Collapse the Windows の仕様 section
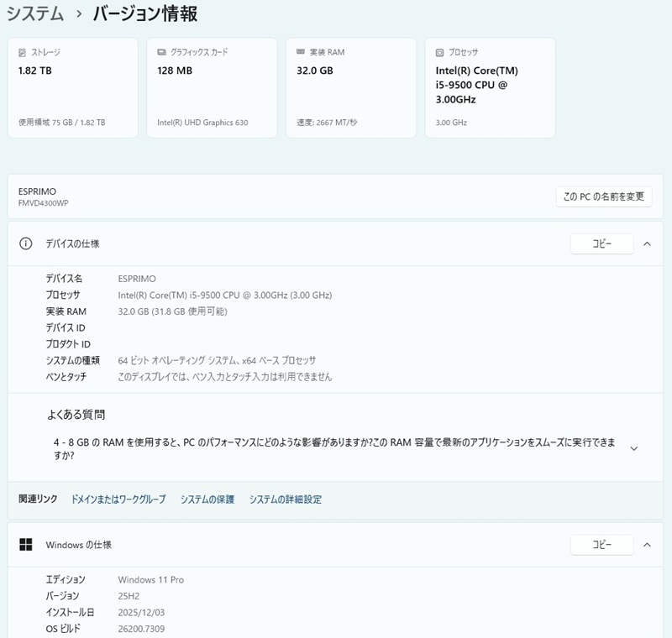The height and width of the screenshot is (638, 672). (647, 545)
